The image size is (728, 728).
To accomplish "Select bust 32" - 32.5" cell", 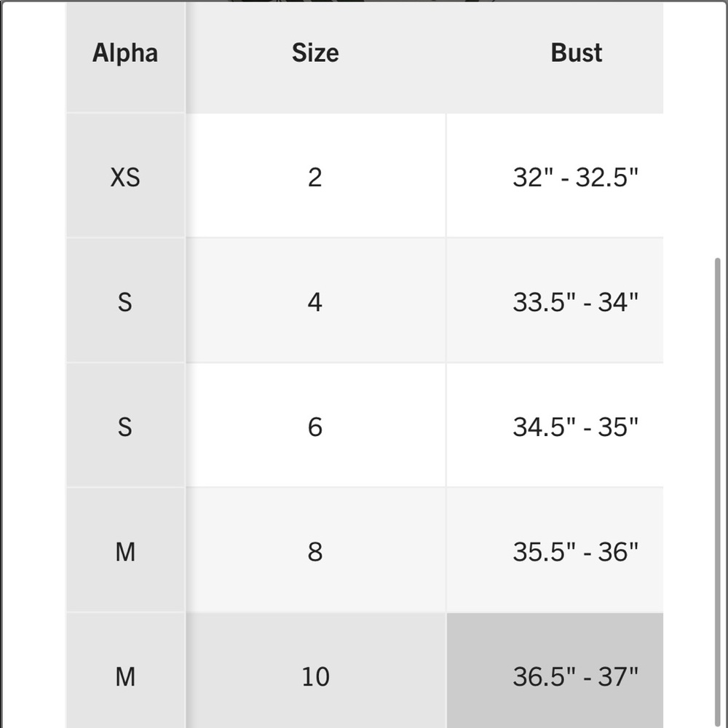I will [x=555, y=176].
